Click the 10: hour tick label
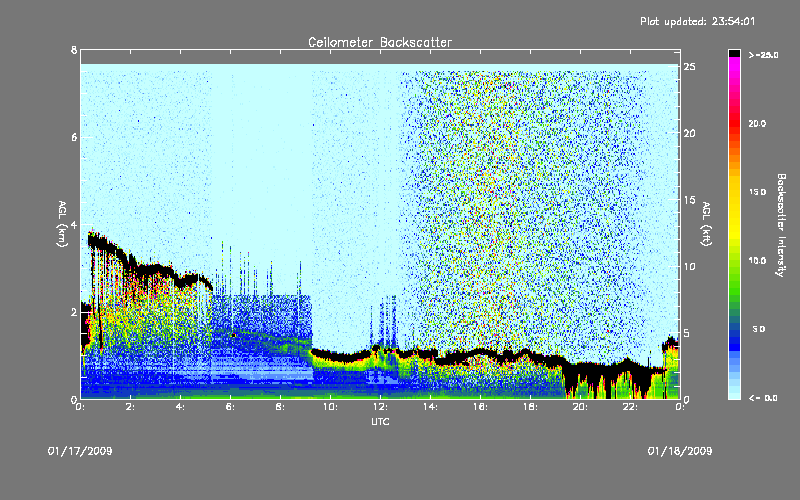This screenshot has width=800, height=500. [x=330, y=407]
